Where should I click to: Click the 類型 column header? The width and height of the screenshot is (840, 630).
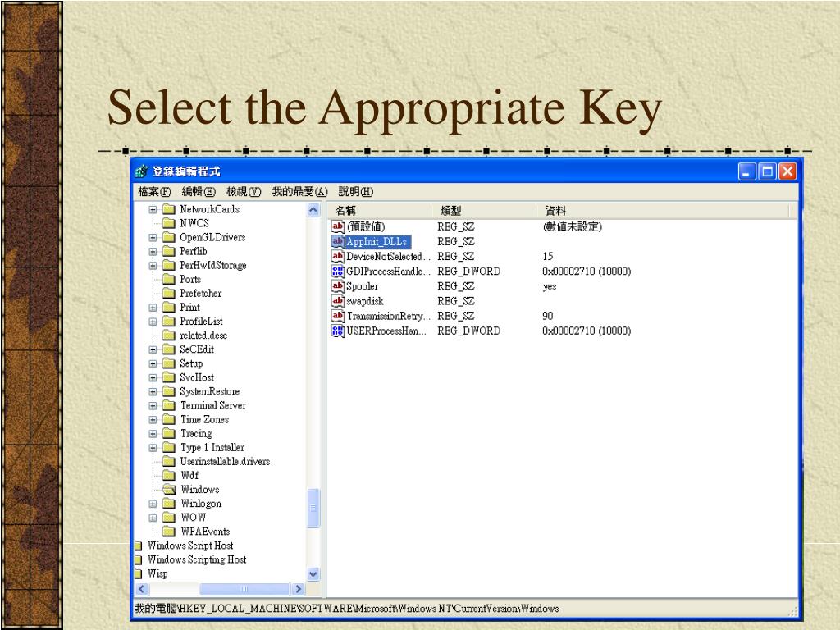coord(483,211)
